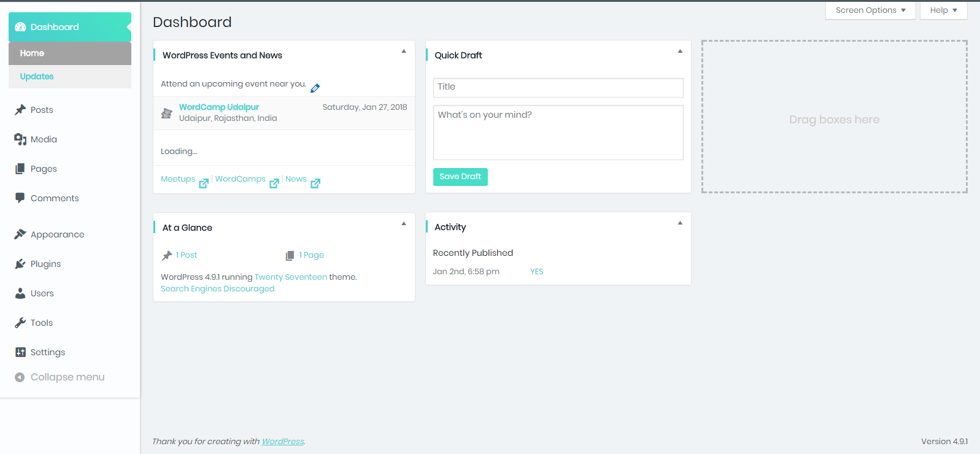Click the Loading... text in events panel
980x454 pixels.
[x=179, y=152]
